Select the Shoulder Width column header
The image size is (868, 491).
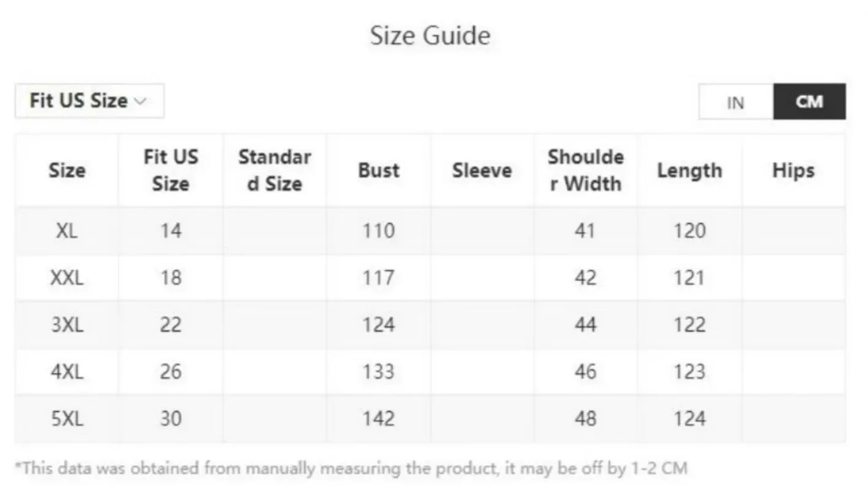(585, 170)
